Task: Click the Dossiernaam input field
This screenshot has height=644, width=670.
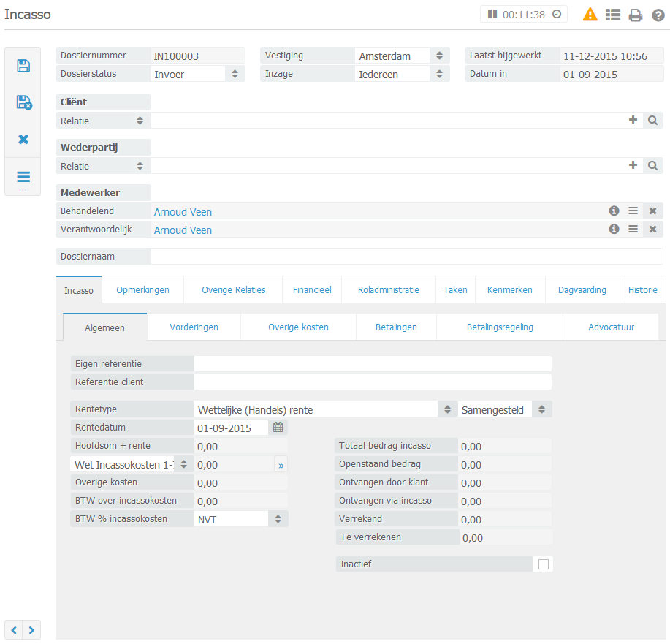Action: click(x=407, y=256)
